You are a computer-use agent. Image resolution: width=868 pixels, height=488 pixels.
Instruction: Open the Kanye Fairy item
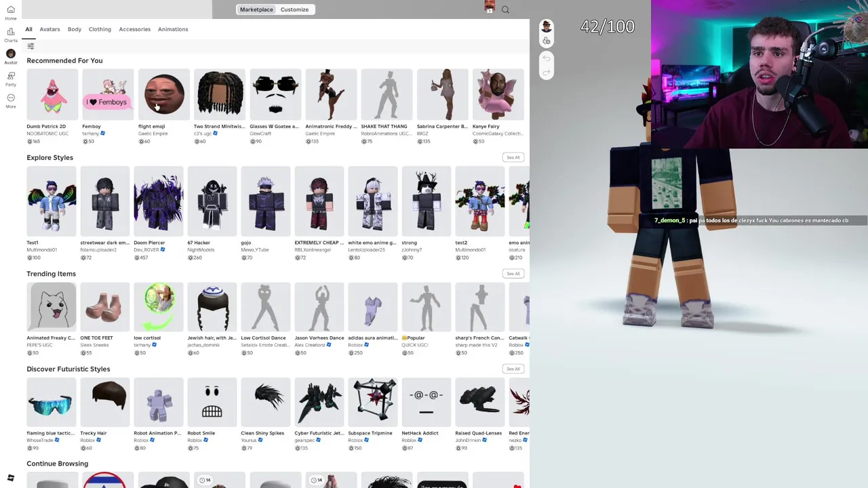498,94
